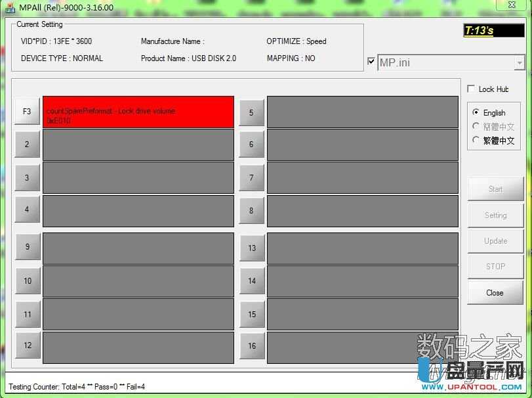This screenshot has width=532, height=398.
Task: Switch language to 繁體中文
Action: coord(476,140)
